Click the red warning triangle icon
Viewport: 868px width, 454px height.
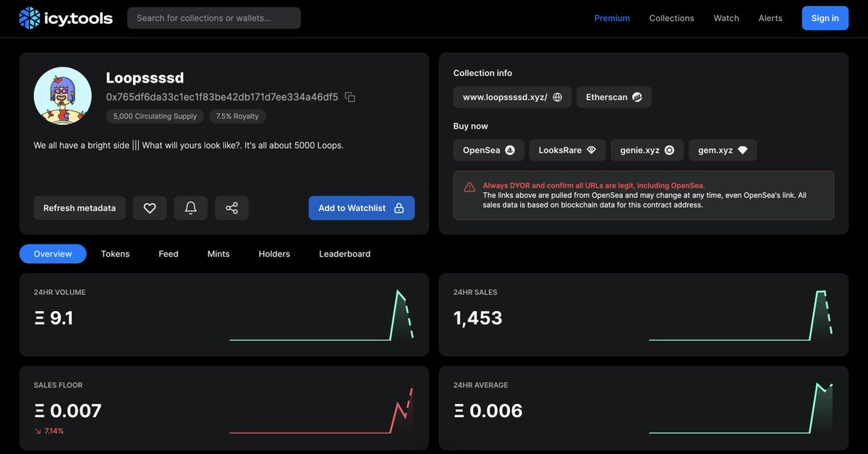pyautogui.click(x=469, y=187)
